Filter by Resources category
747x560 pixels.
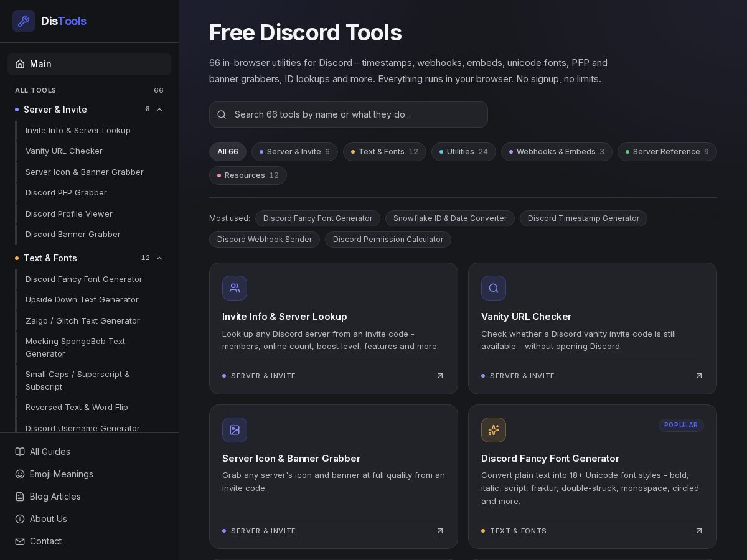[x=248, y=175]
